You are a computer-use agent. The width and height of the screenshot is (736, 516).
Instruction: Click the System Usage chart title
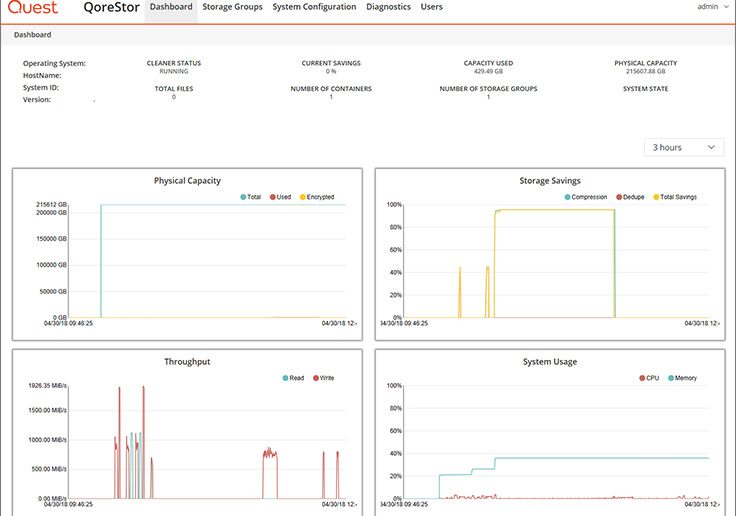pos(550,362)
